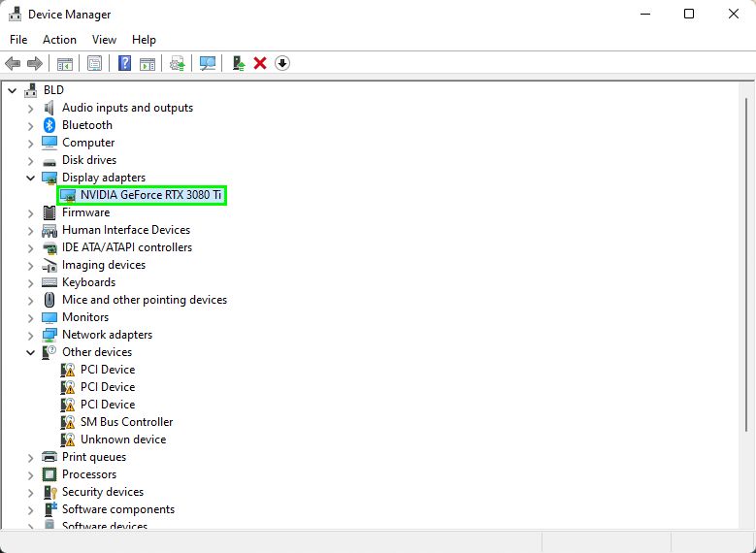Click the Imaging devices camera icon
Image resolution: width=756 pixels, height=553 pixels.
49,265
